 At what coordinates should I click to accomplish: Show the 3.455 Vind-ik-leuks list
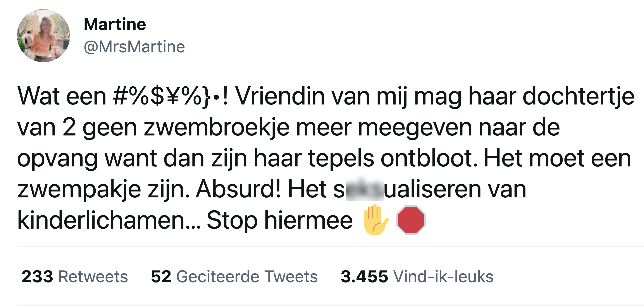(x=417, y=277)
